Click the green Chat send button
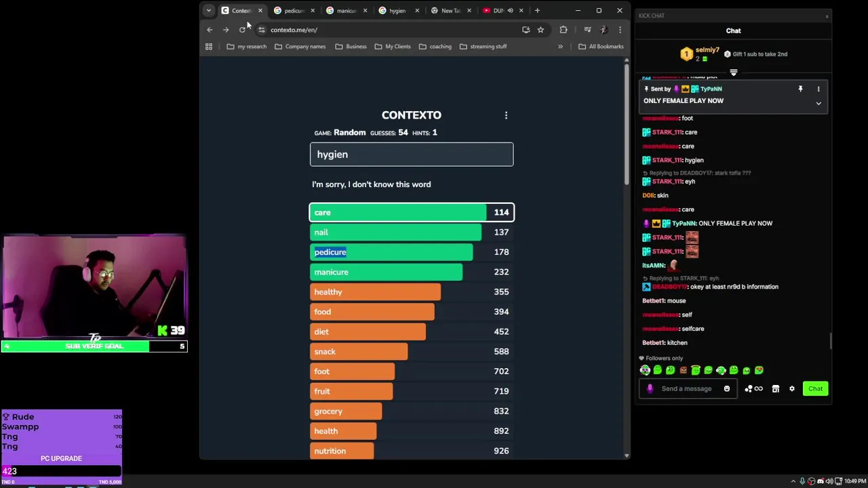Screen dimensions: 868x488 tap(815, 389)
